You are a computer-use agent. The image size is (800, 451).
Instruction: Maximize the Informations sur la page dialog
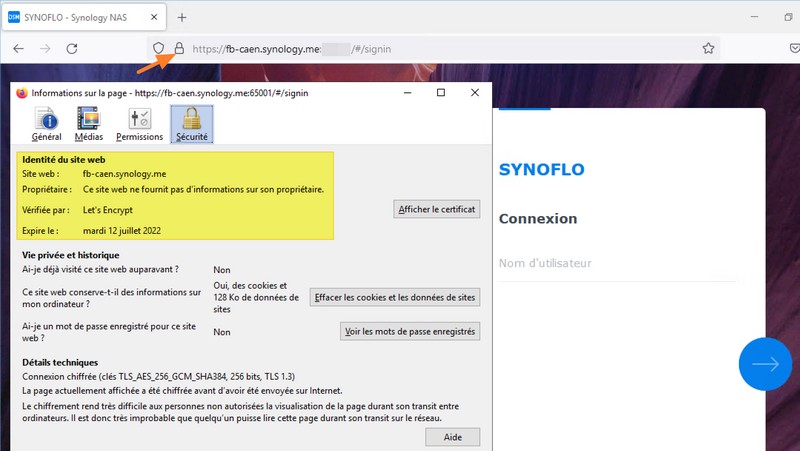click(441, 93)
